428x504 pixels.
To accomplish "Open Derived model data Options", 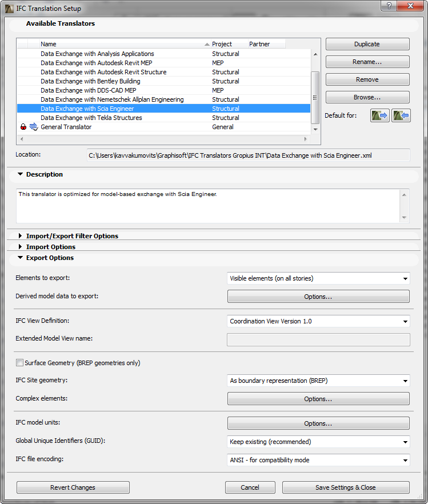I will (x=318, y=297).
